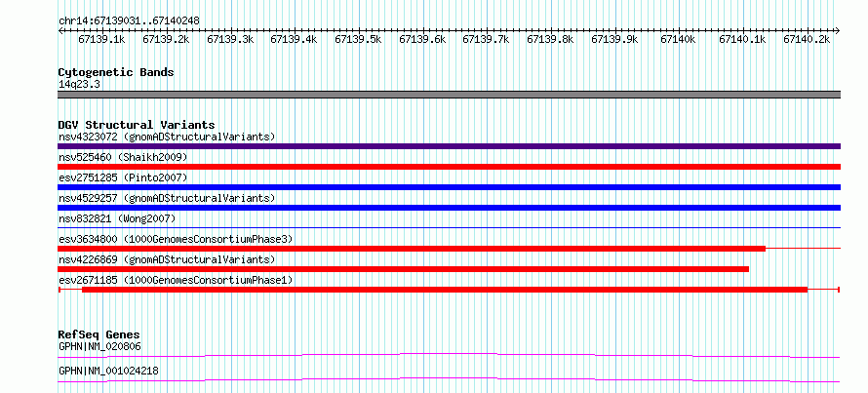Open the esv2751285 (Pinto2007) label
Viewport: 868px width, 393px height.
pyautogui.click(x=123, y=177)
